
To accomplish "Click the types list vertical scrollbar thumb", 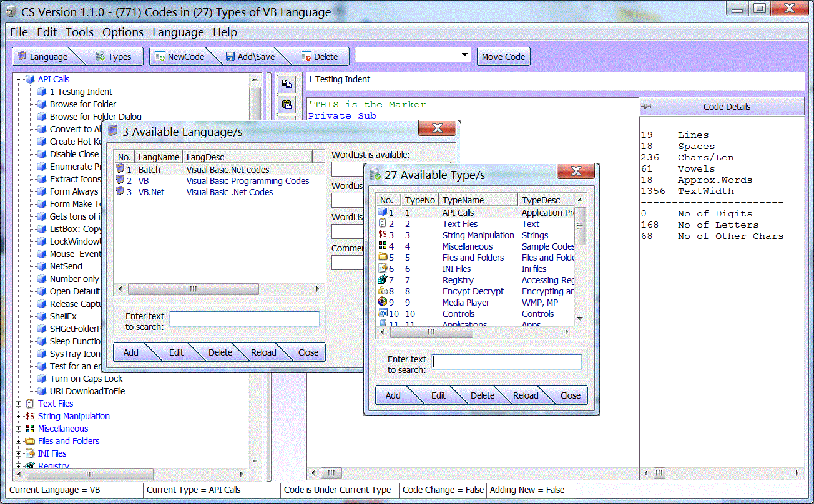I will 580,226.
